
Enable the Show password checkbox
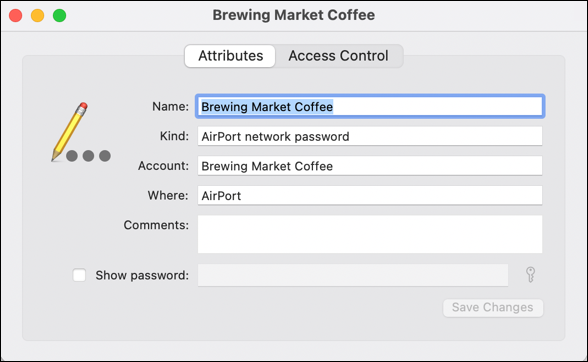[x=79, y=275]
